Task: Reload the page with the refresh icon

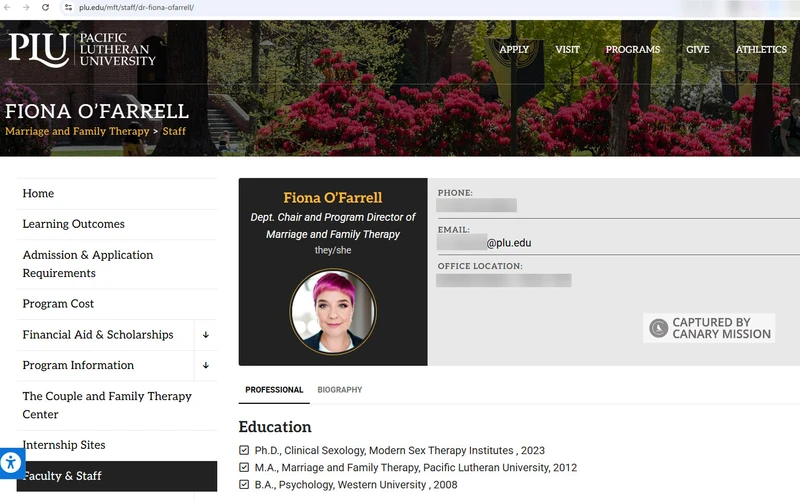Action: click(x=45, y=7)
